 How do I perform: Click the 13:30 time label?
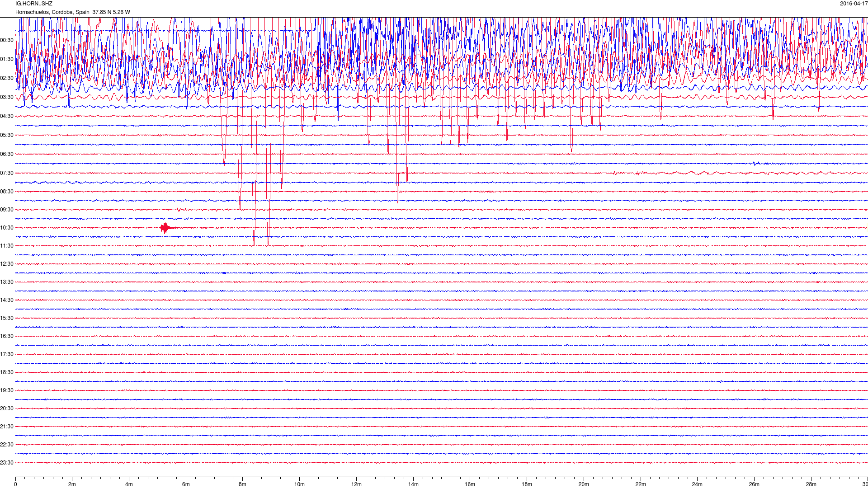7,282
